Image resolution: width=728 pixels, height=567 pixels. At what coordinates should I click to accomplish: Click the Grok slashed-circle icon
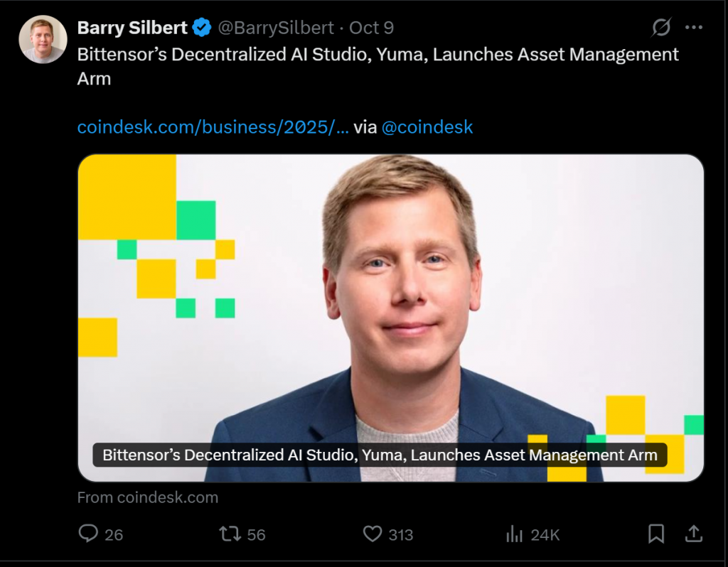pos(661,28)
